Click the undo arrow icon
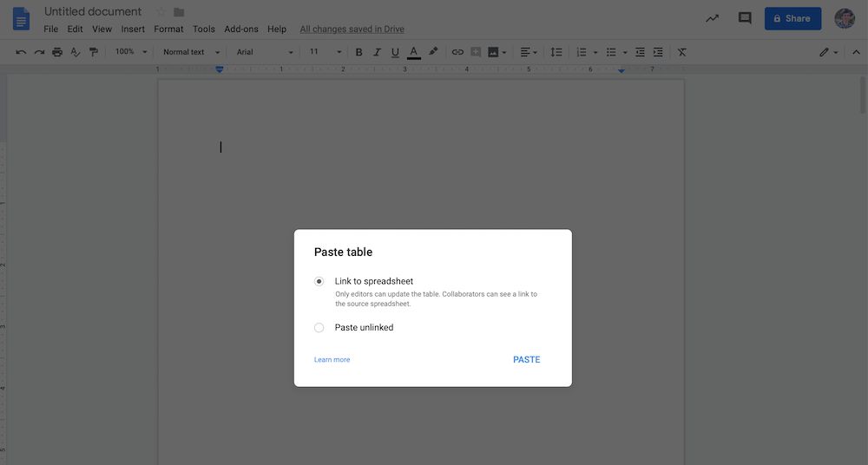The image size is (868, 465). pyautogui.click(x=21, y=52)
